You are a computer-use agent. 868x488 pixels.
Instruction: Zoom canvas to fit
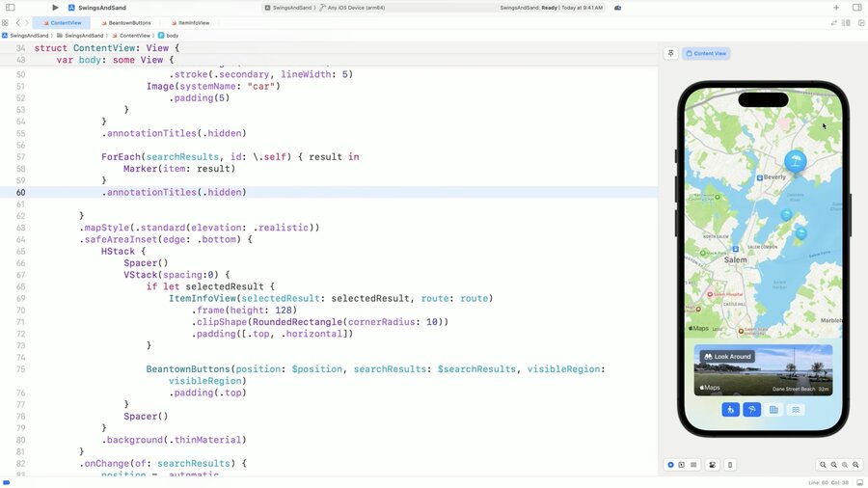(845, 465)
